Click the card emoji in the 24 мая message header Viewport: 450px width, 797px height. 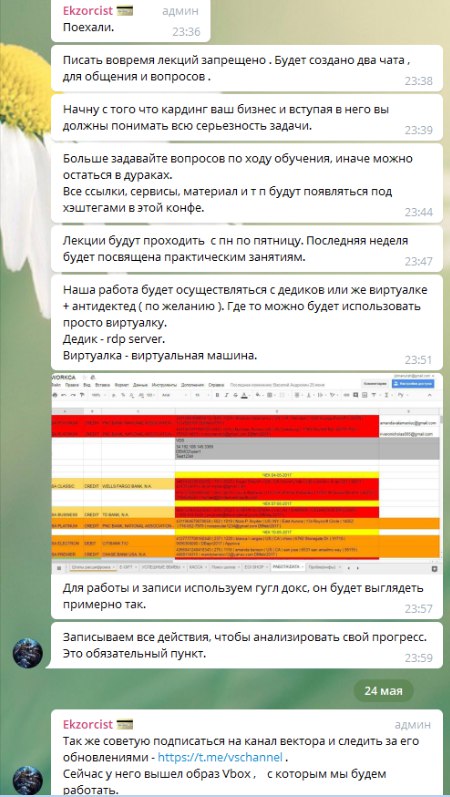125,724
